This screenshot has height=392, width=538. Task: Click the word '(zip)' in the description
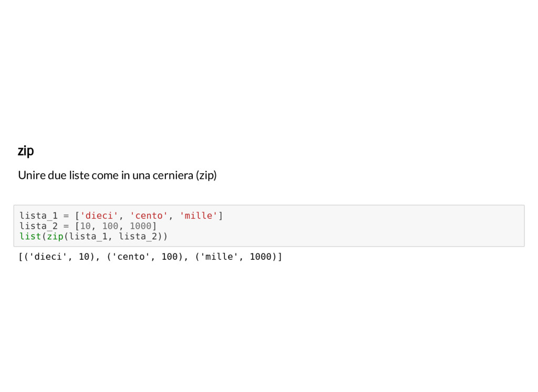206,175
